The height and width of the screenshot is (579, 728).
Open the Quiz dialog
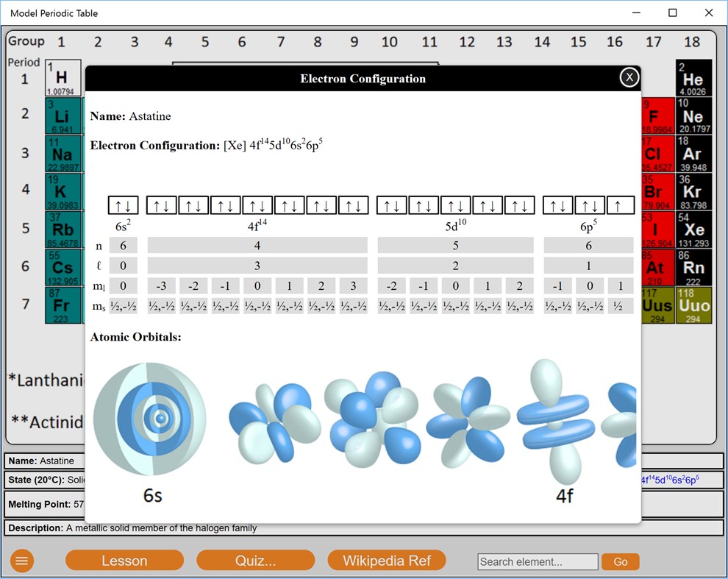(256, 560)
